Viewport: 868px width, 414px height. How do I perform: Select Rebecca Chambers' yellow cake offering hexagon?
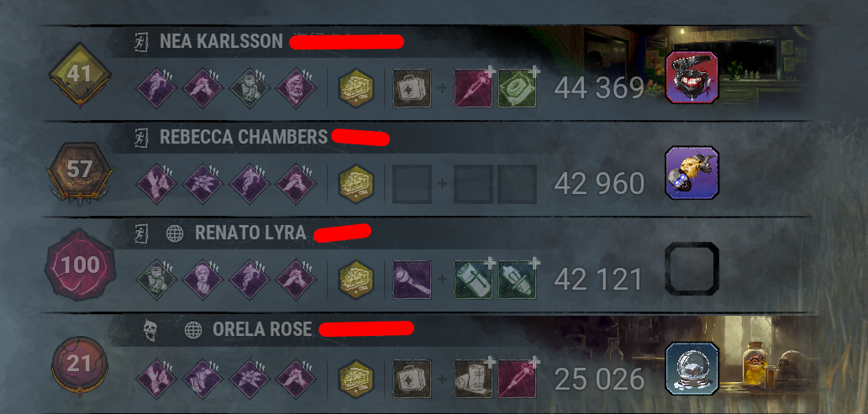356,184
